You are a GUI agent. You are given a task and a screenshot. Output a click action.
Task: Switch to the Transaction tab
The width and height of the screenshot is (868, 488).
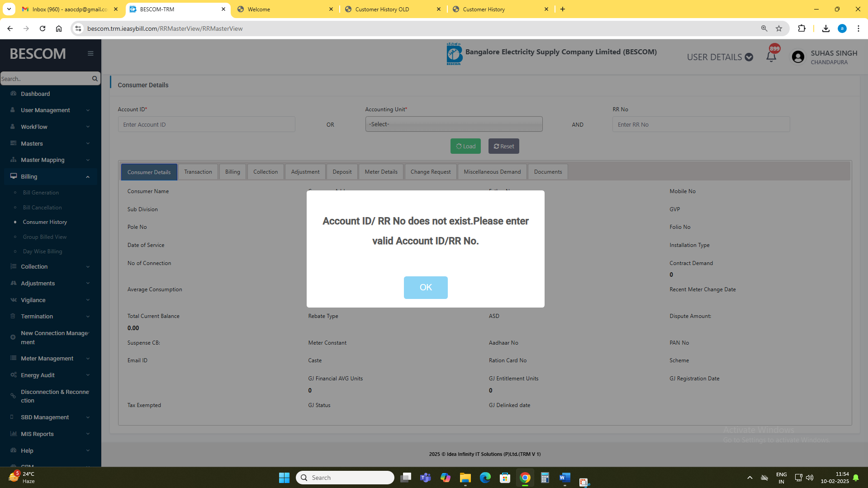click(198, 172)
